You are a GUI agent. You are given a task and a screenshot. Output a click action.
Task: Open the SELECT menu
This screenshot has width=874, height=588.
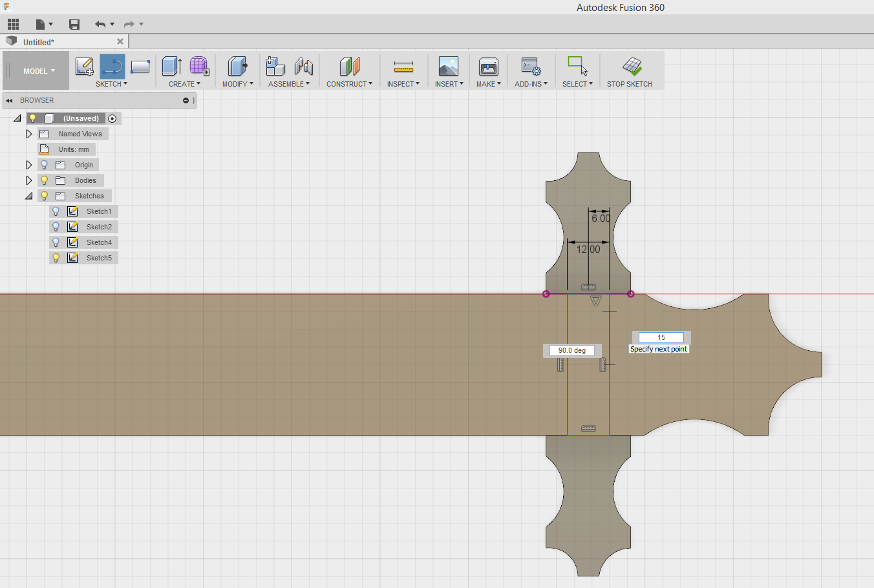click(577, 84)
